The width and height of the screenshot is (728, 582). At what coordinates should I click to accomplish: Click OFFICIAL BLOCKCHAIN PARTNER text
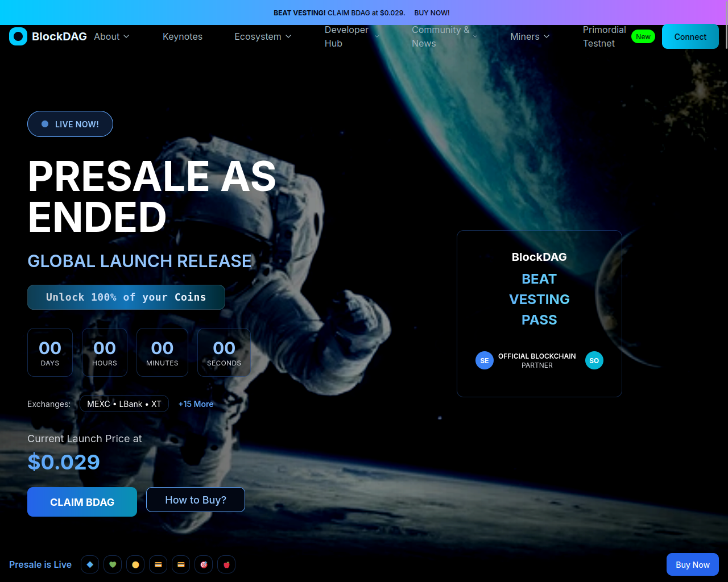537,360
